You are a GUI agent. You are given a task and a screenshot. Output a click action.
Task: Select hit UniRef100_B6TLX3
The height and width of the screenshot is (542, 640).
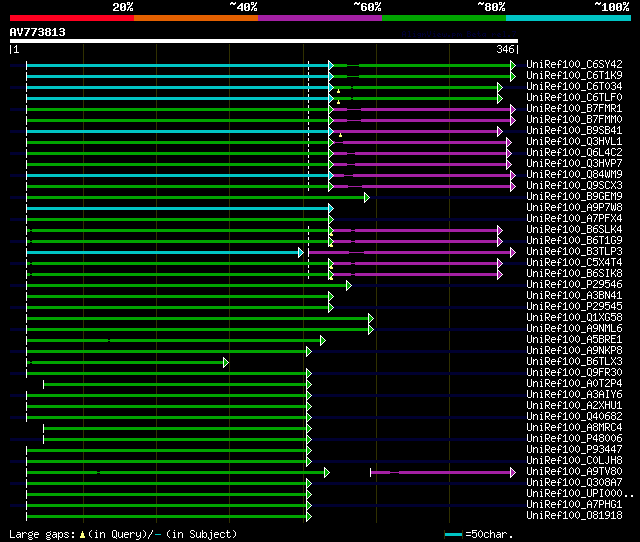(x=574, y=362)
